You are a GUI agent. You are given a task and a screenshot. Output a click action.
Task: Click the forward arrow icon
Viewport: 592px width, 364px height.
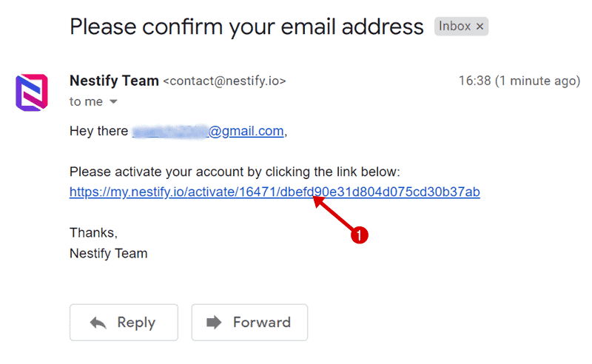click(214, 323)
